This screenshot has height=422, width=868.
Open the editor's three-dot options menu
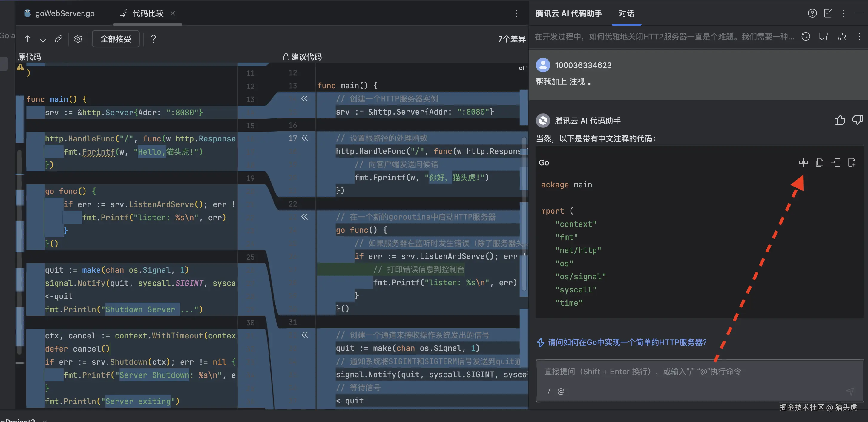[x=516, y=13]
